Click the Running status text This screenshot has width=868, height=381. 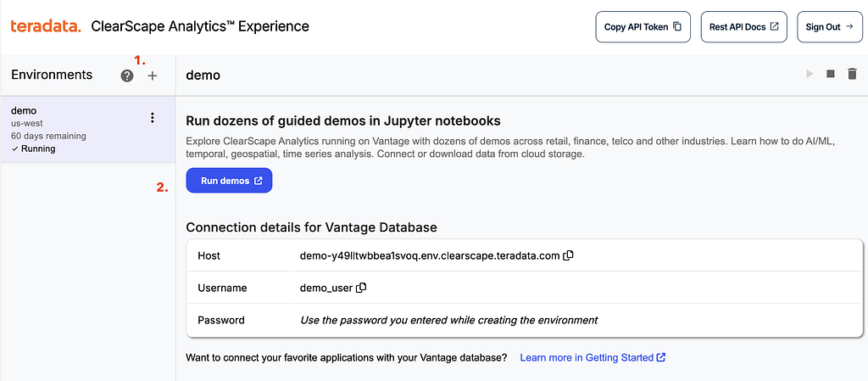37,148
